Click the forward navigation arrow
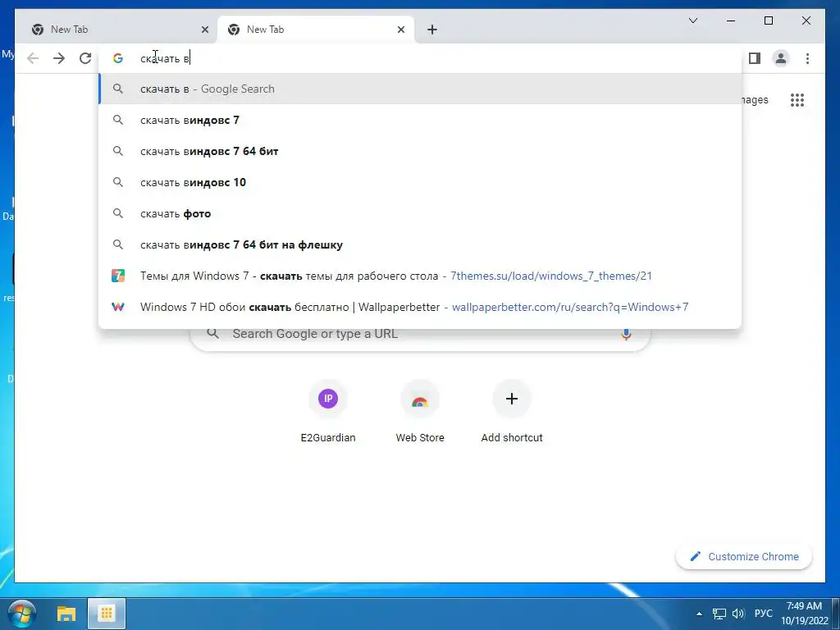The height and width of the screenshot is (630, 840). pos(59,58)
